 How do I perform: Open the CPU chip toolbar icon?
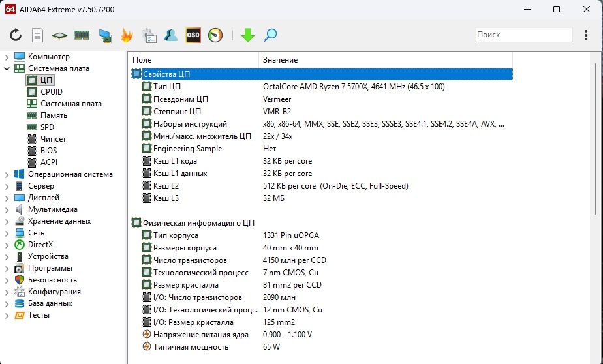[59, 36]
